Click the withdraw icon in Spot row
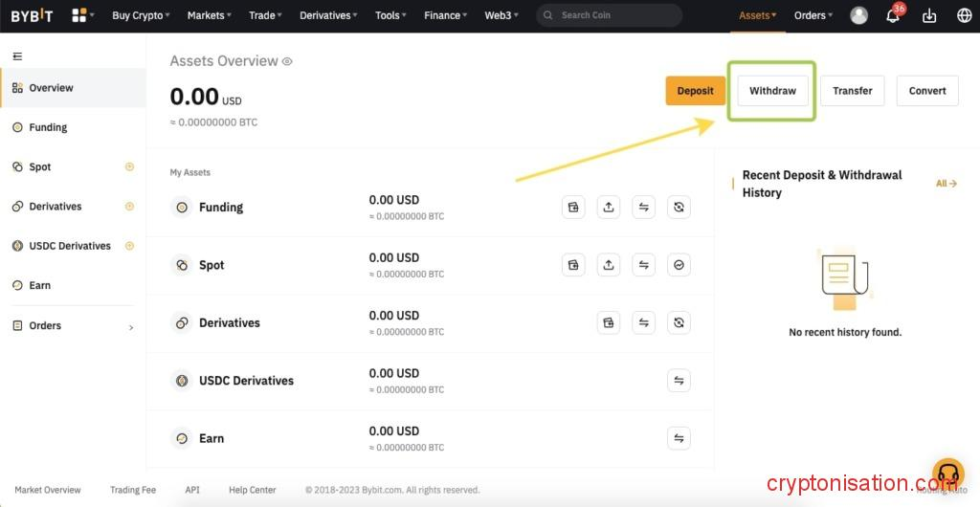 (609, 265)
